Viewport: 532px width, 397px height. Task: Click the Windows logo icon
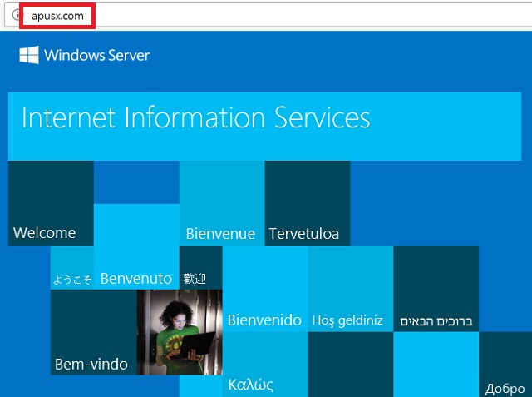coord(29,55)
